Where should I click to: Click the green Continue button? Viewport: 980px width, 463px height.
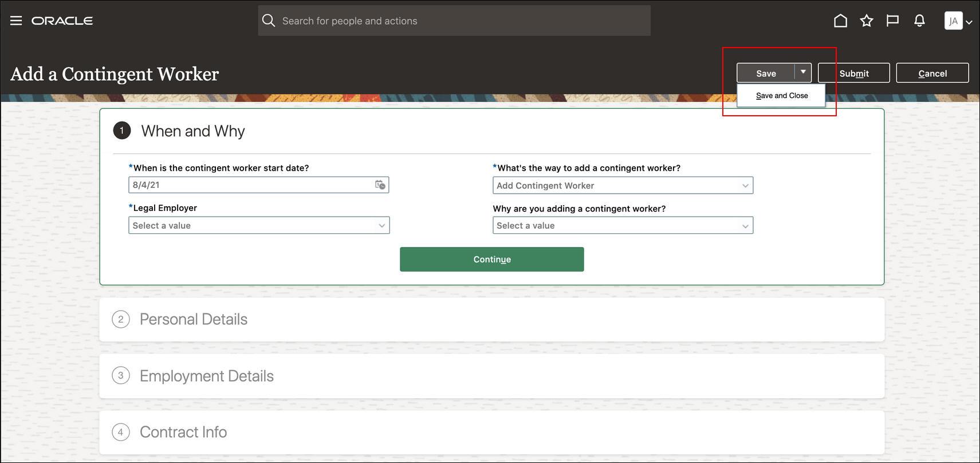point(491,260)
